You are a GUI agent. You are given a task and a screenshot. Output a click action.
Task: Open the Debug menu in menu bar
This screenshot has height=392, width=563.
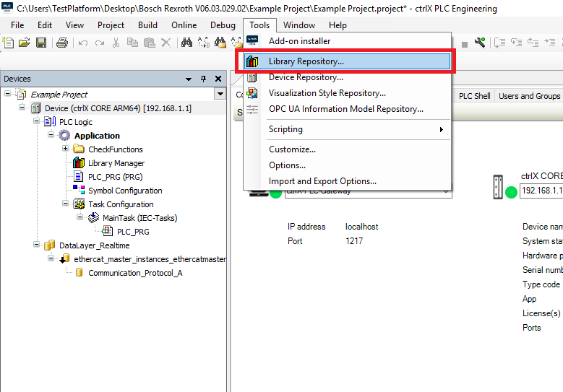click(x=223, y=25)
